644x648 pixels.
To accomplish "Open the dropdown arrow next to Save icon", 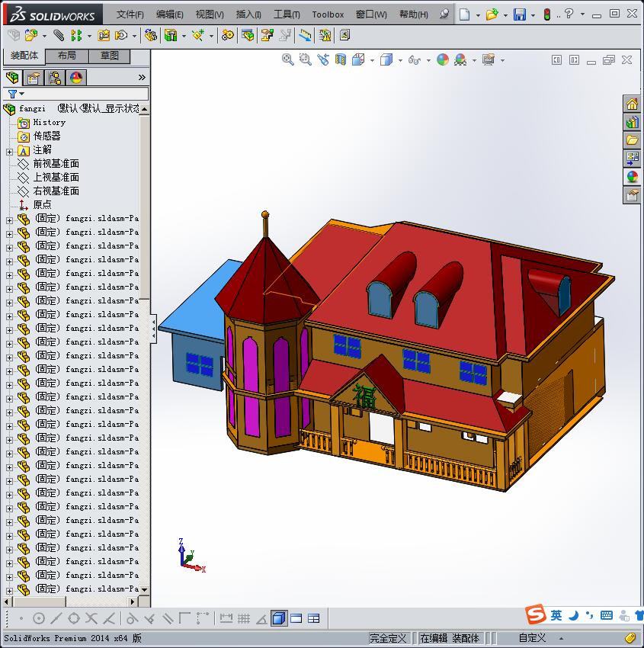I will pos(533,15).
